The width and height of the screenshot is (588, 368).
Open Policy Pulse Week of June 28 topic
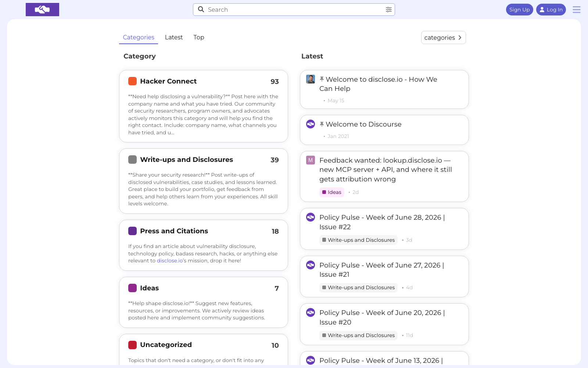coord(382,222)
